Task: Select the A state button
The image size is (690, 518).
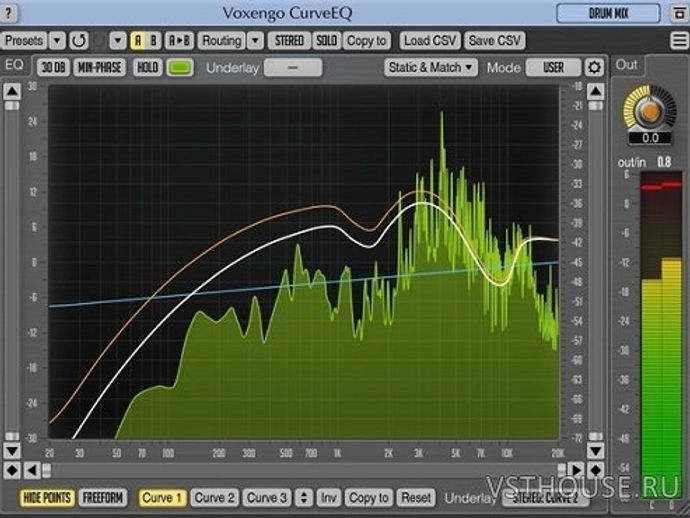Action: click(x=138, y=41)
